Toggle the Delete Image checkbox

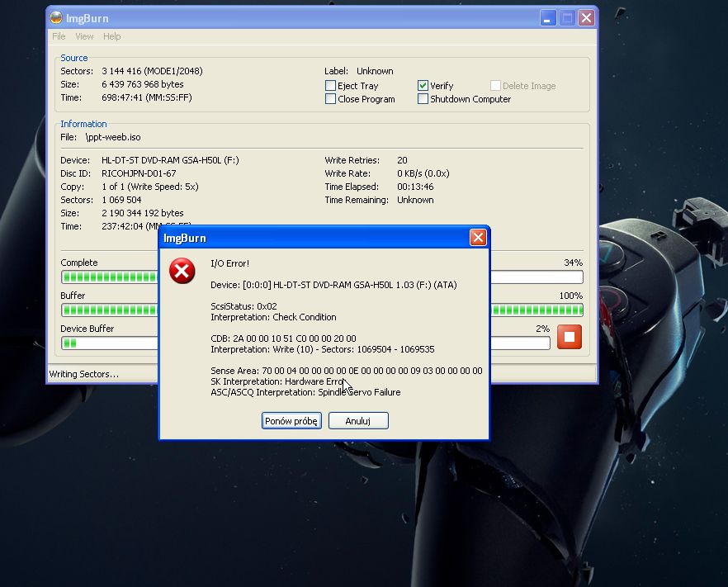click(x=495, y=86)
